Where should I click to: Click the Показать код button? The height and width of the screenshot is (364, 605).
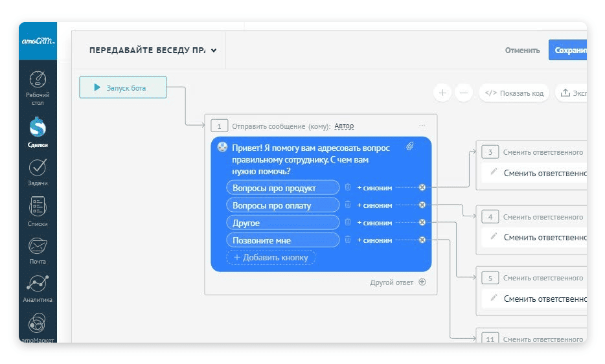click(x=514, y=93)
